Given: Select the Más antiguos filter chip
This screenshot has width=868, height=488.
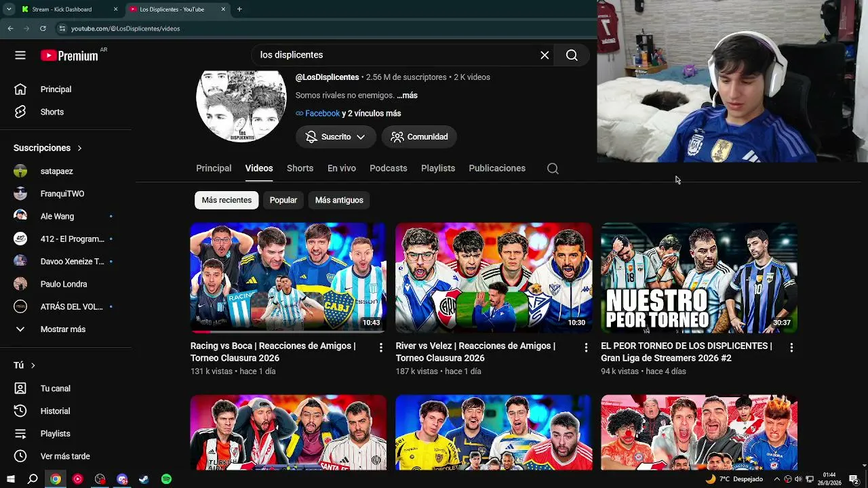Looking at the screenshot, I should [x=339, y=200].
